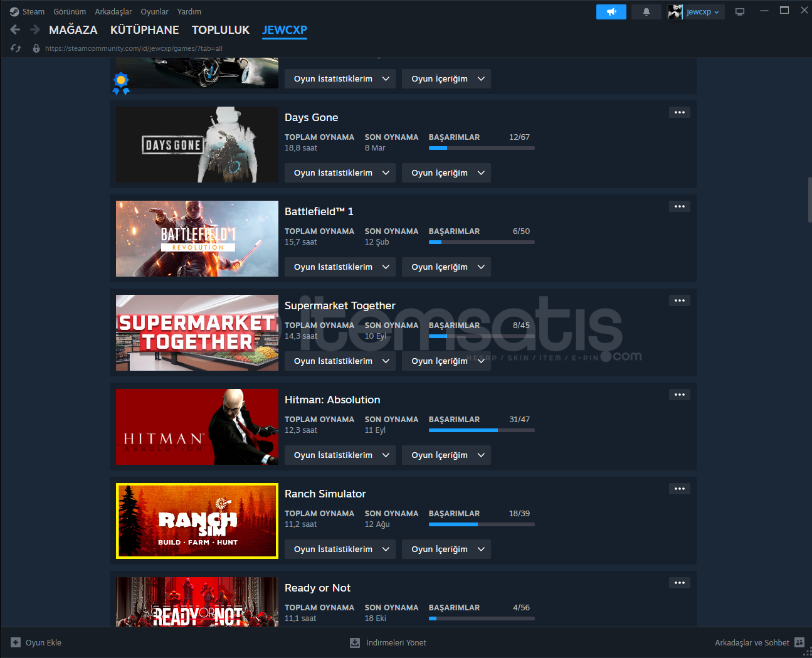
Task: Click the Battlefield 1 Revolution cover thumbnail
Action: tap(197, 238)
